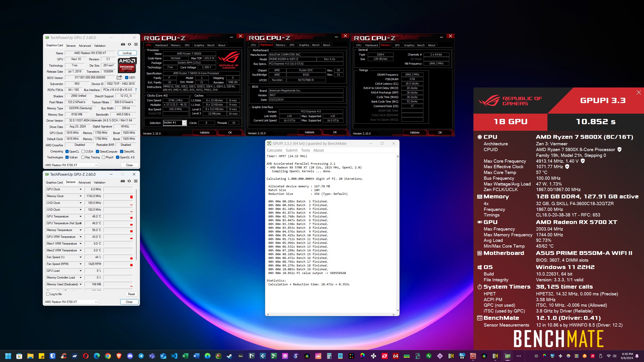The height and width of the screenshot is (362, 644).
Task: Open the Submit menu in GPUPI
Action: click(292, 150)
